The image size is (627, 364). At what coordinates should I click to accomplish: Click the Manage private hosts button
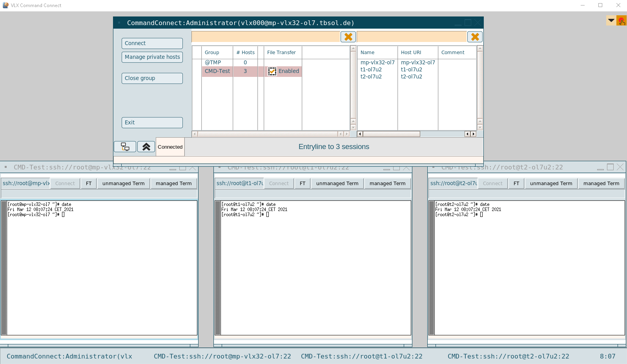tap(152, 57)
